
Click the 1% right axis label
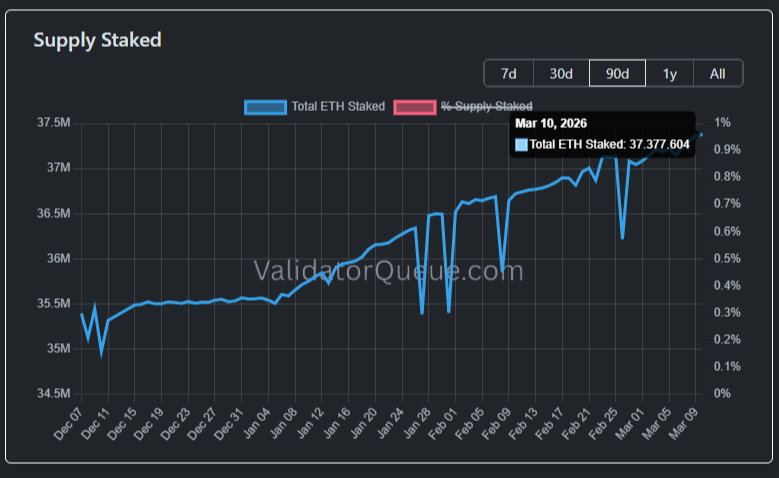tap(722, 123)
